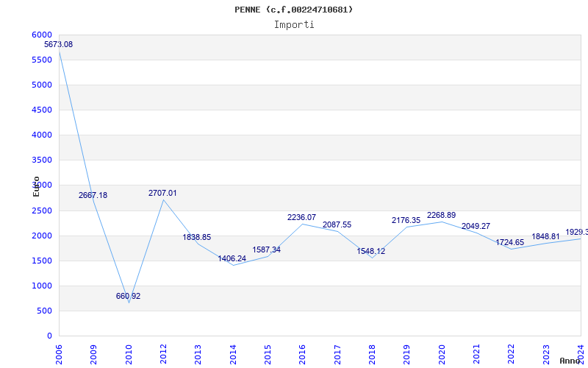
Task: Select the 2268.89 data label
Action: coord(442,215)
